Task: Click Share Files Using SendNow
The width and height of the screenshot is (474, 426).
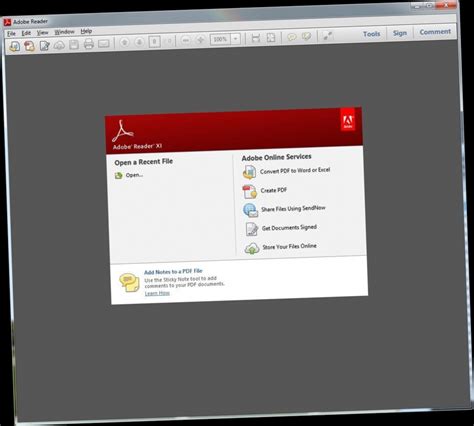Action: [293, 209]
